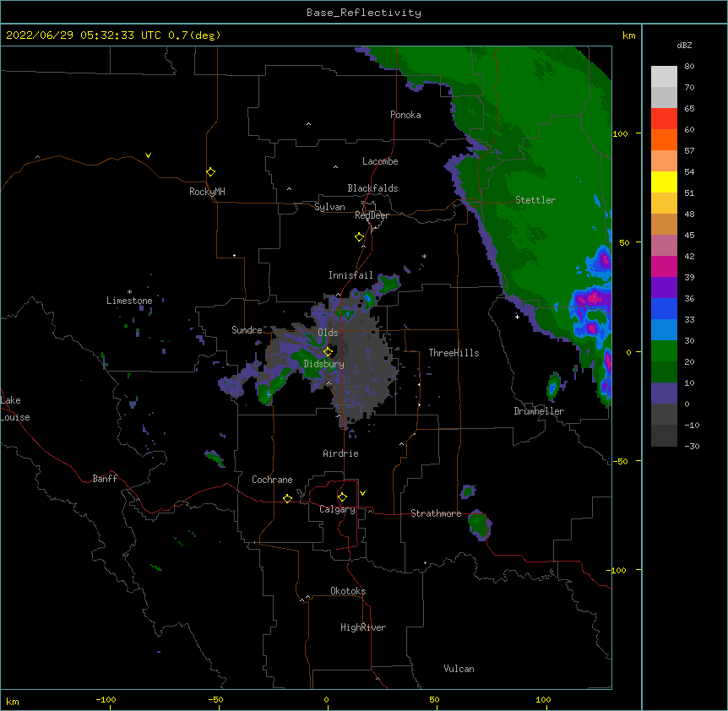728x711 pixels.
Task: Click the green echo cell southeast of Strathmore
Action: tap(479, 525)
